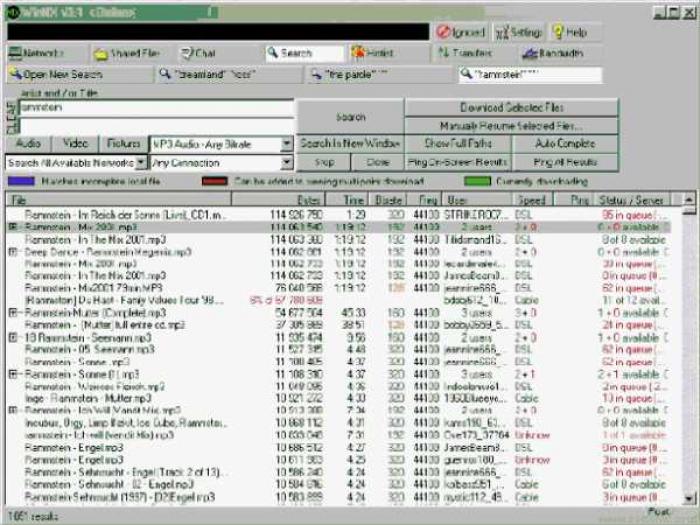700x525 pixels.
Task: Switch to the "dreamland" search tab
Action: pyautogui.click(x=229, y=74)
